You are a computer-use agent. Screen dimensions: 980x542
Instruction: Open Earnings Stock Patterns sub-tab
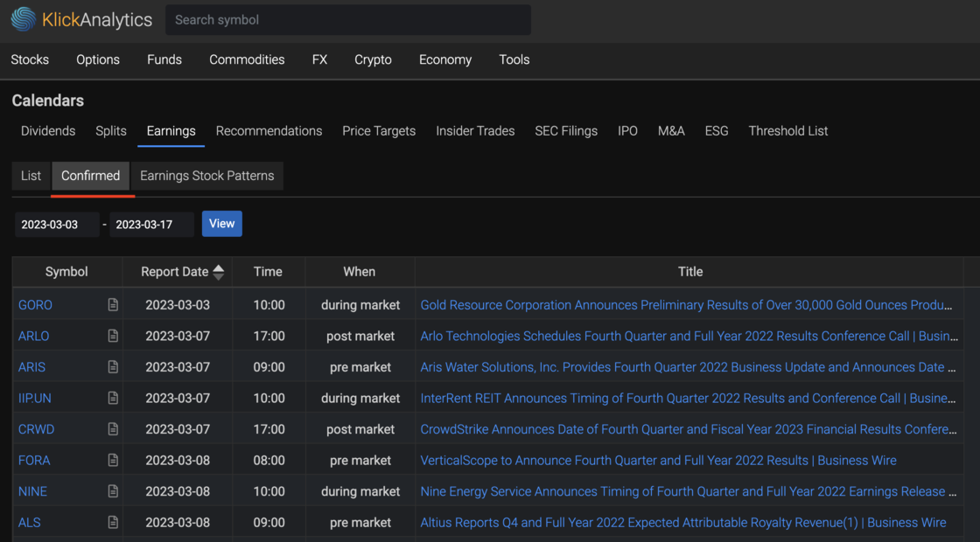pos(206,176)
